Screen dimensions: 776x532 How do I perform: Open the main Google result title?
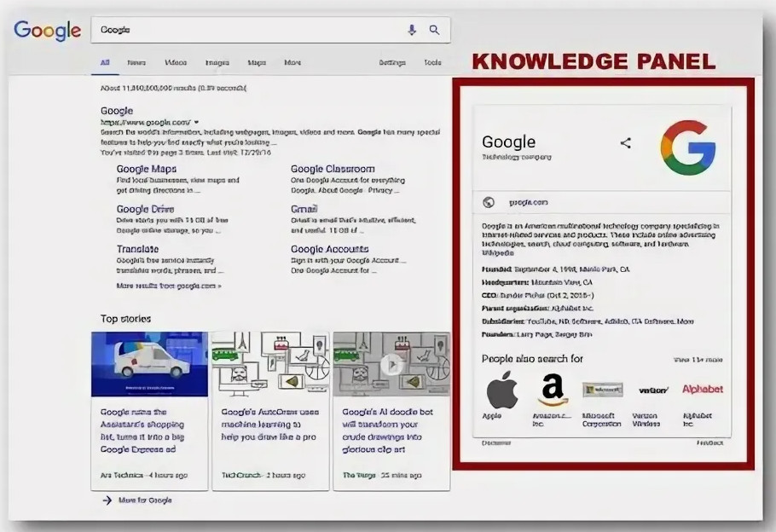(x=117, y=111)
